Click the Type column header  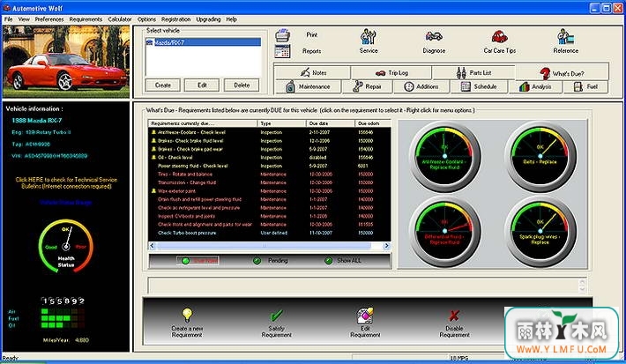pyautogui.click(x=282, y=123)
